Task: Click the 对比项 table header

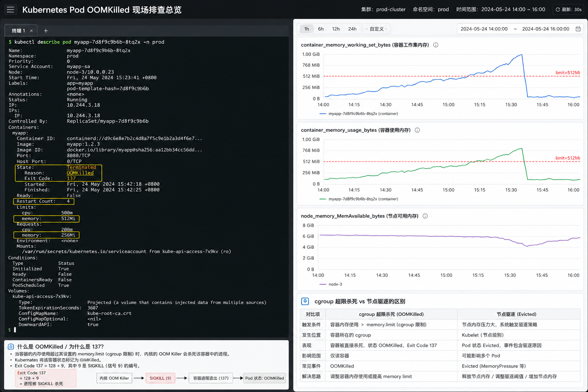Action: click(x=313, y=314)
